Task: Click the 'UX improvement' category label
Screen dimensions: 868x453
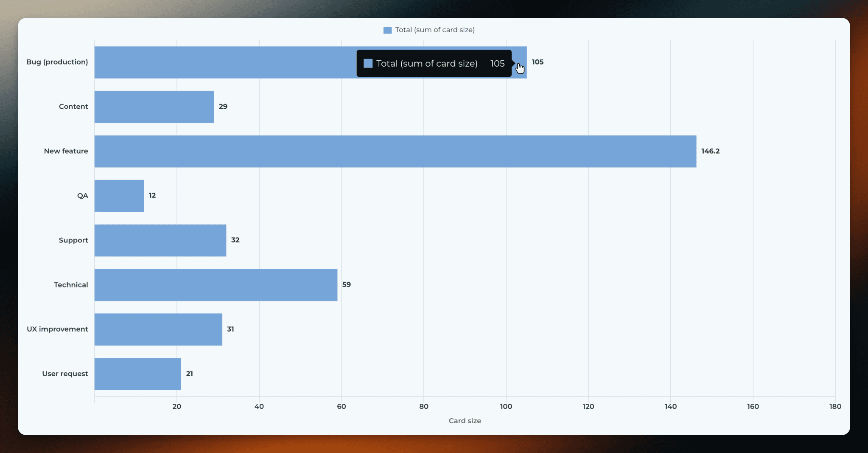Action: (57, 329)
